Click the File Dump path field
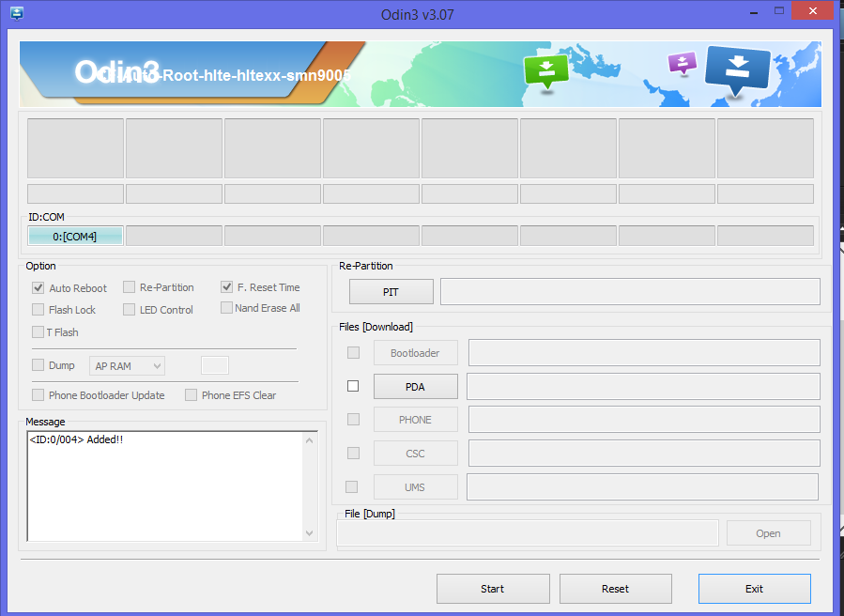The width and height of the screenshot is (844, 616). pos(528,533)
